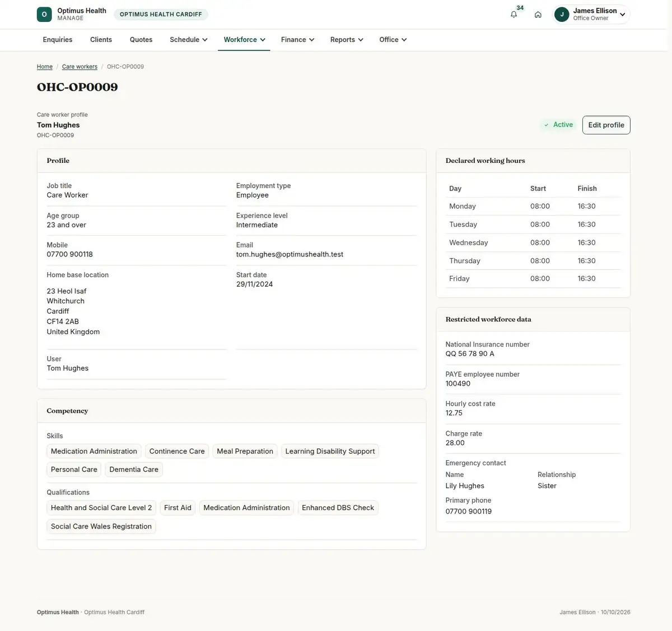Open the Office dropdown menu
Image resolution: width=672 pixels, height=631 pixels.
393,40
